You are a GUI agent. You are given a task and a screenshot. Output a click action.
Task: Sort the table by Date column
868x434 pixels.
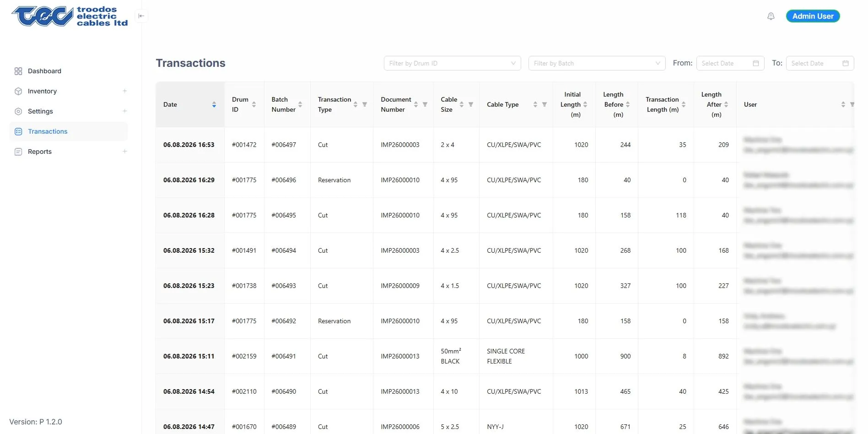point(214,104)
